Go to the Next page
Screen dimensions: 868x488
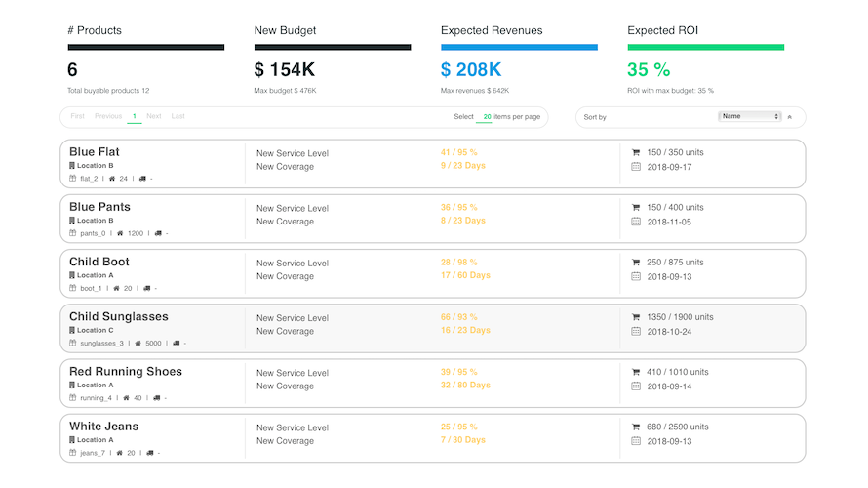(x=154, y=116)
